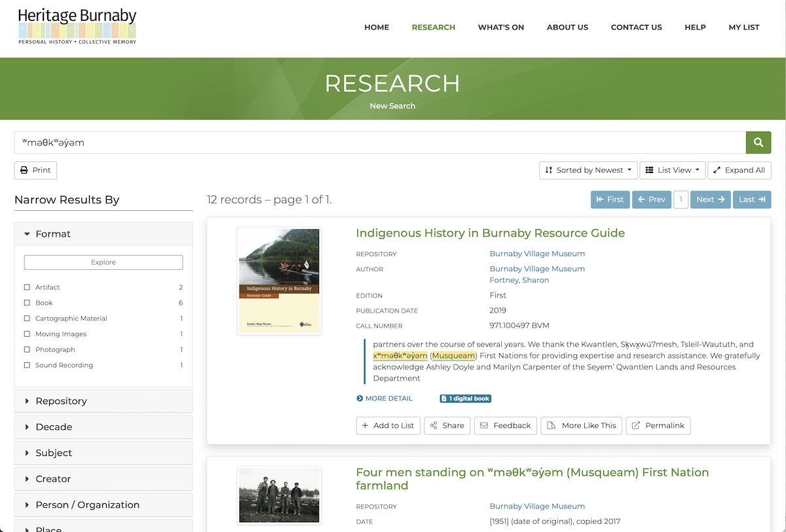Open the WHAT'S ON menu item
786x532 pixels.
[x=501, y=28]
